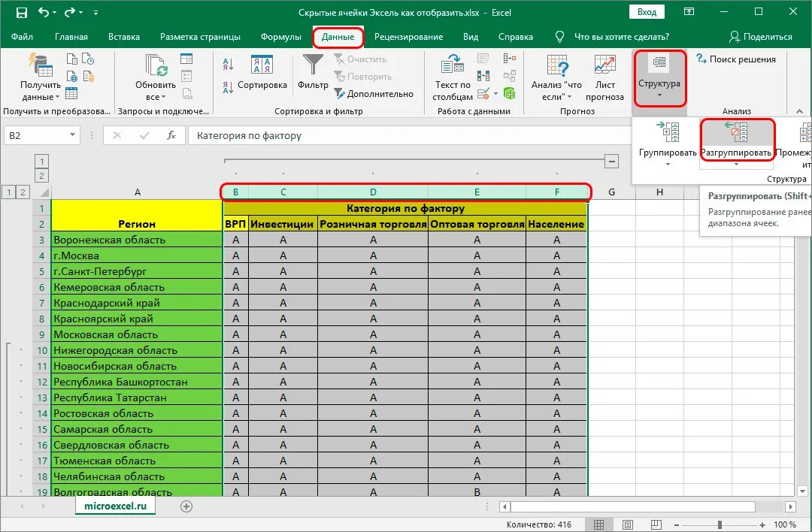Open Управление моделью данных green icon
This screenshot has height=532, width=812.
510,94
